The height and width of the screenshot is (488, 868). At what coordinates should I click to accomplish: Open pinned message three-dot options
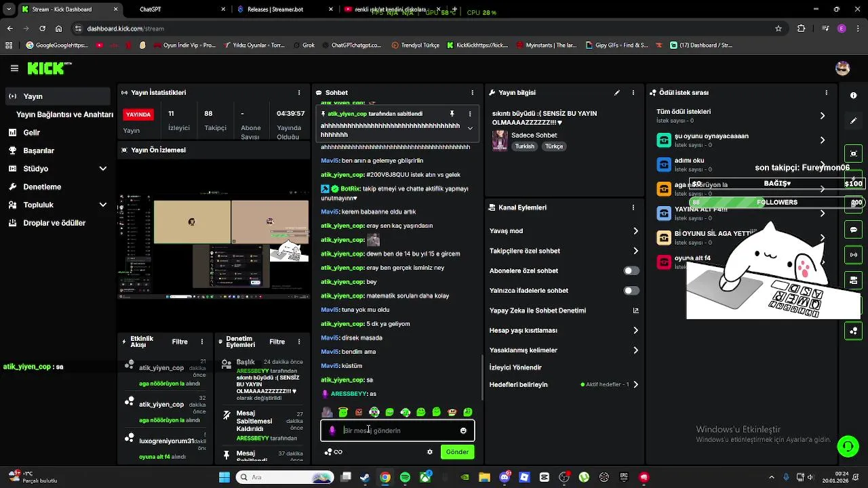click(470, 114)
